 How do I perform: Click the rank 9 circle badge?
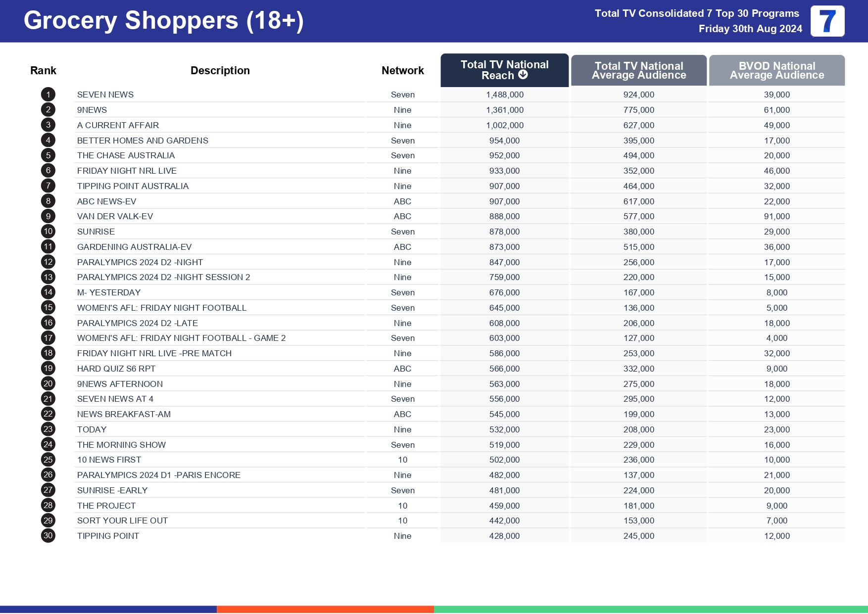(48, 216)
